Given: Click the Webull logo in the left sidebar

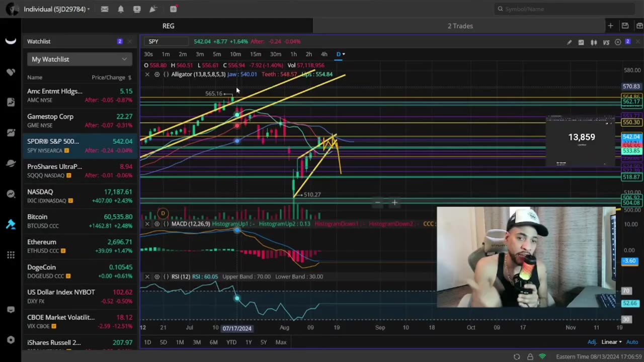Looking at the screenshot, I should 11,41.
